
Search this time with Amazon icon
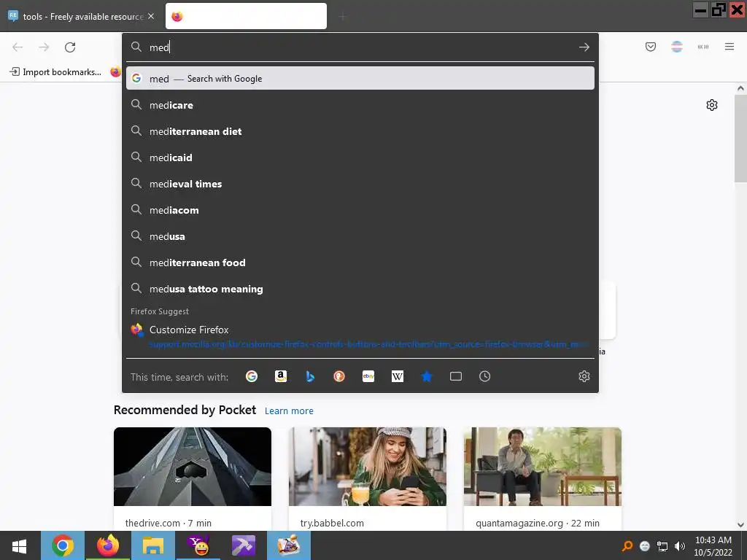281,377
